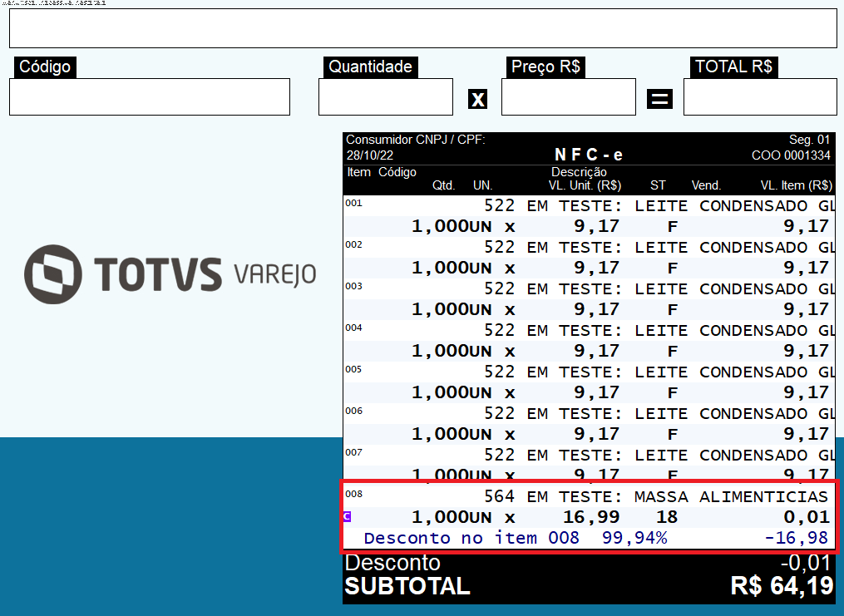Screen dimensions: 844x616
Task: Click the NFC-e title
Action: [589, 155]
